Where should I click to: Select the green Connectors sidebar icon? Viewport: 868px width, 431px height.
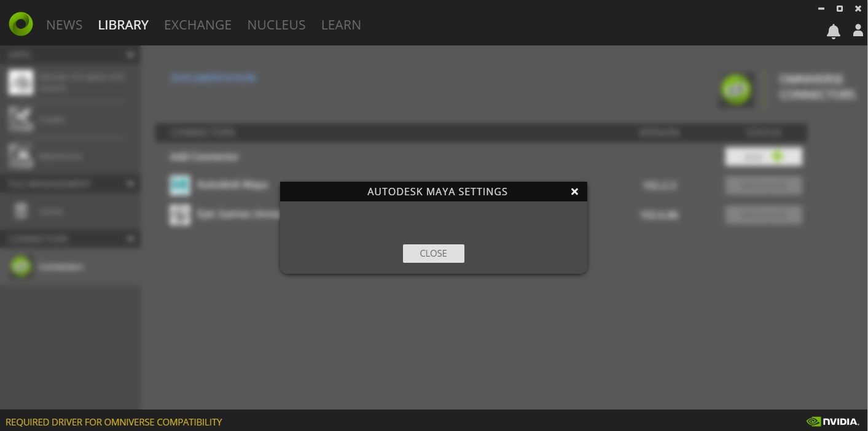click(x=21, y=266)
